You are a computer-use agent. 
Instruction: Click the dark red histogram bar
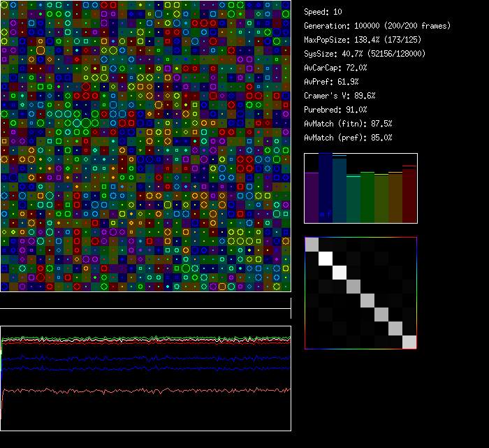click(x=409, y=196)
